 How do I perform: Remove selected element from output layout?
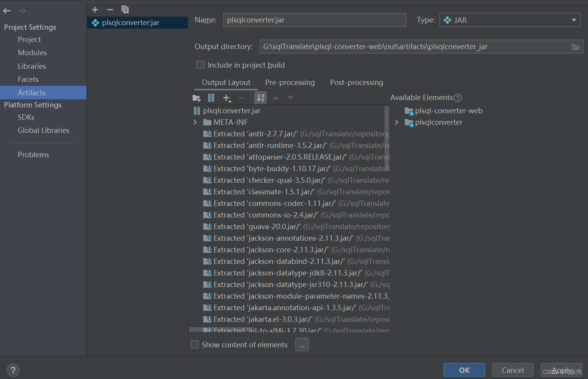[x=242, y=98]
